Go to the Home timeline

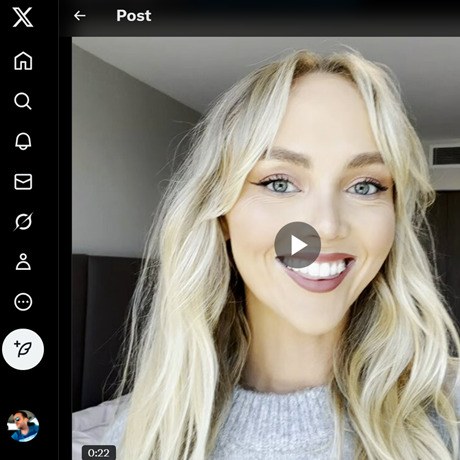pos(23,61)
